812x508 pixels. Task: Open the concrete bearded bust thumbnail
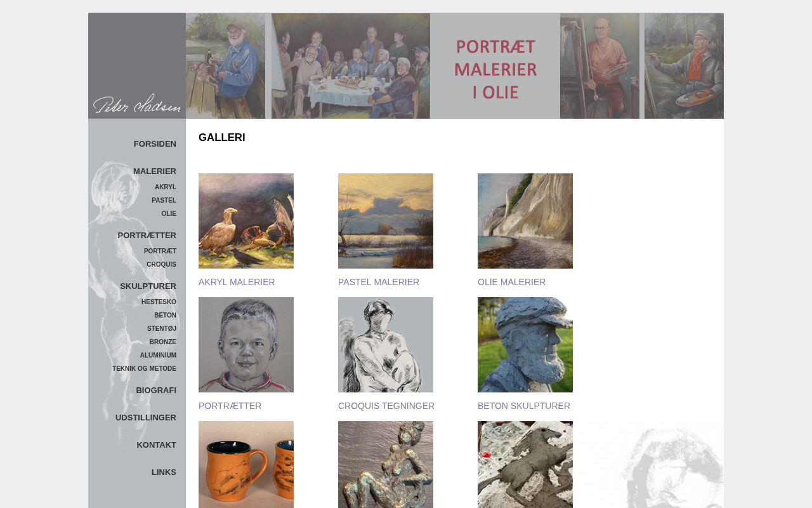coord(525,345)
